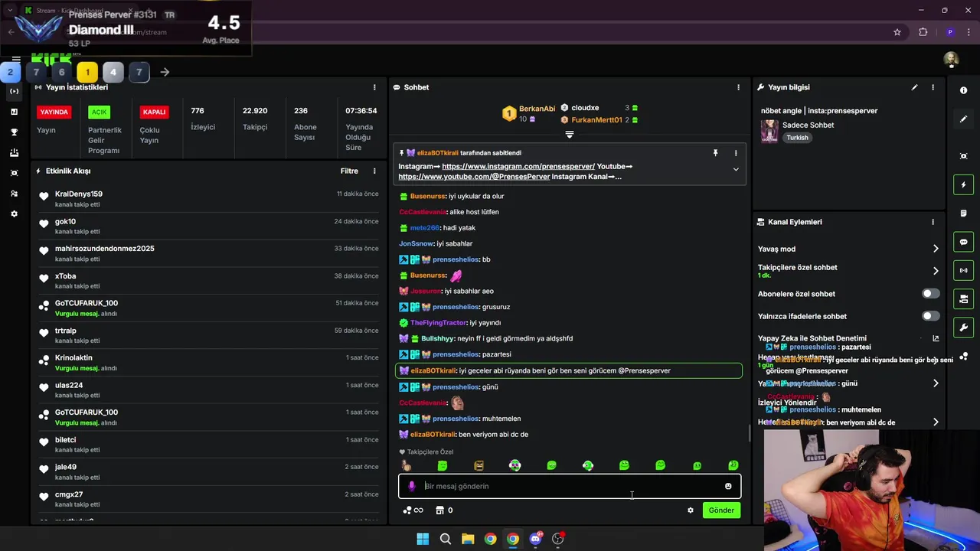This screenshot has width=980, height=551.
Task: Click BerkanAbi in chat leaderboard
Action: point(537,109)
